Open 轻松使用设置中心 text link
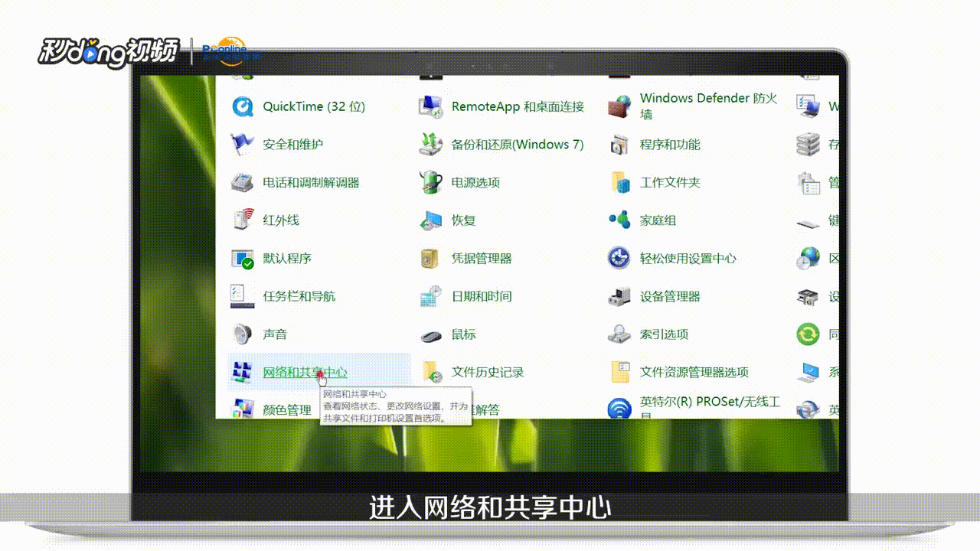 (688, 258)
